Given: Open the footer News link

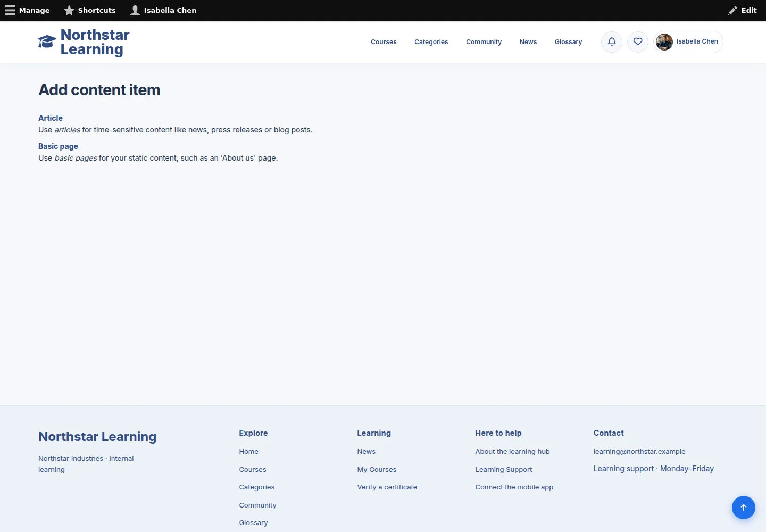Looking at the screenshot, I should click(367, 452).
